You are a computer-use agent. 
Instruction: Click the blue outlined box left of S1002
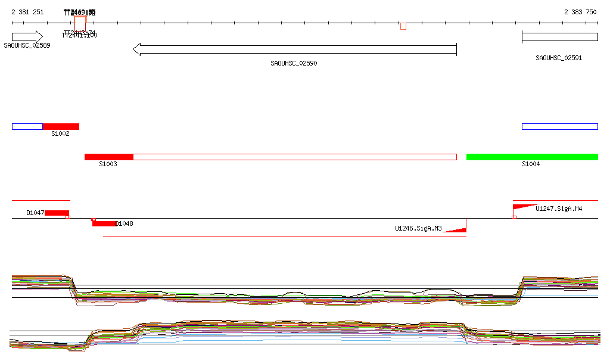[27, 126]
